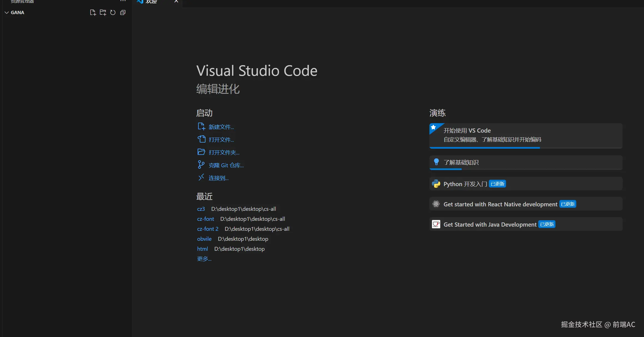Collapse the GANA folder section

[7, 12]
